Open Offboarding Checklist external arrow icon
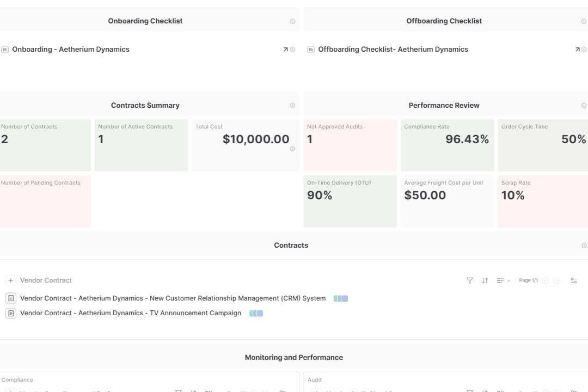Viewport: 588px width, 392px height. point(577,50)
